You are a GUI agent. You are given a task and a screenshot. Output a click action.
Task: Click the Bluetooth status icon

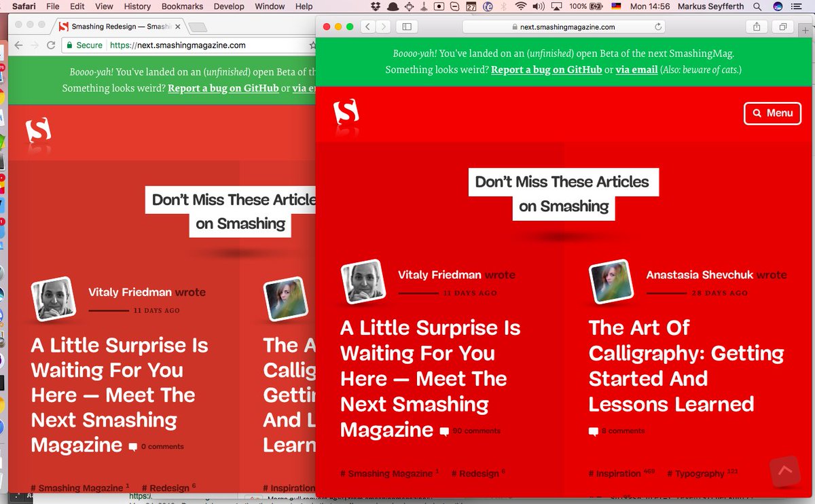504,6
